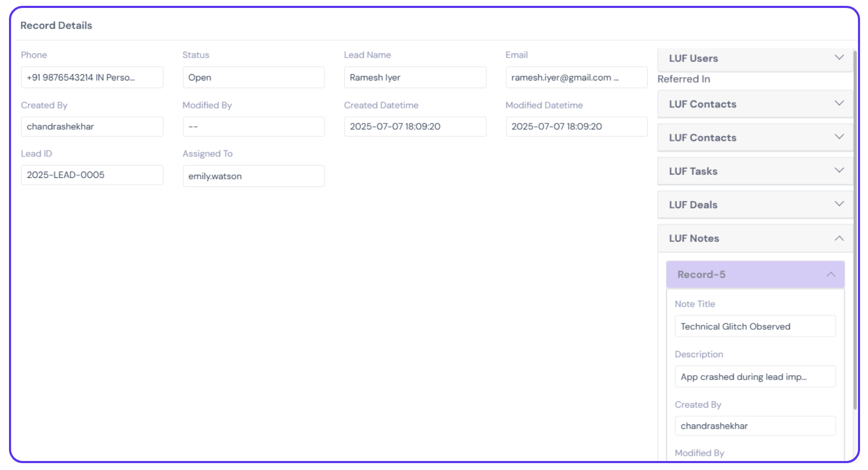Click the Status field showing Open

[253, 77]
